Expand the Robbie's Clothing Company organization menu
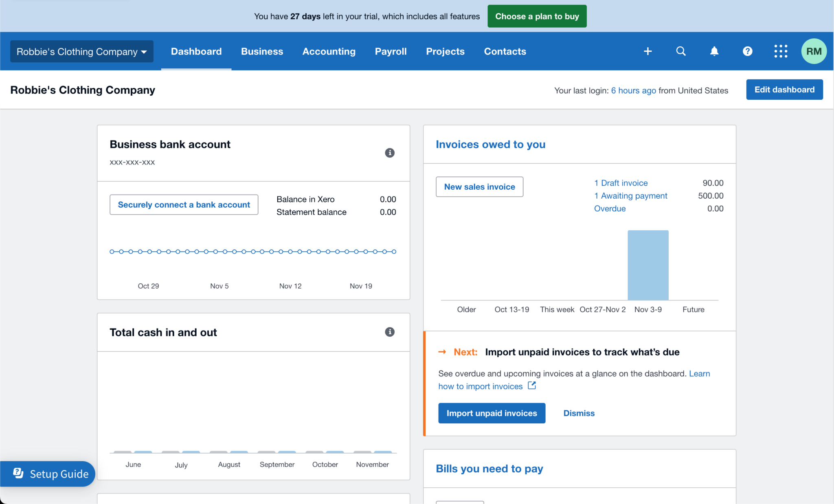The image size is (834, 504). point(81,51)
